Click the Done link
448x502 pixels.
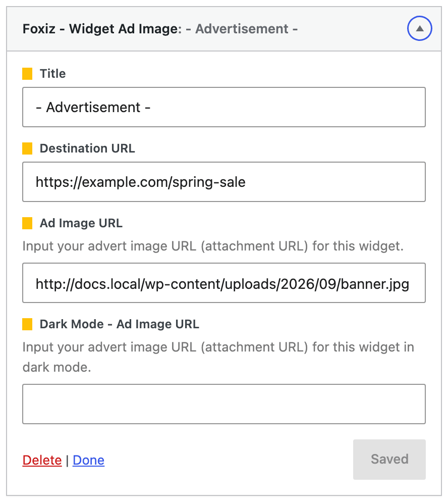click(x=89, y=460)
